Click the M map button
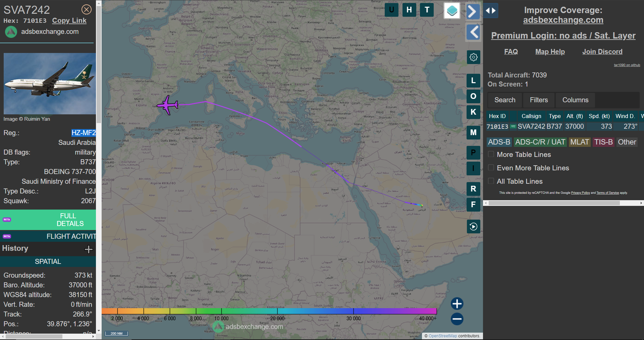This screenshot has width=644, height=340. [x=474, y=132]
